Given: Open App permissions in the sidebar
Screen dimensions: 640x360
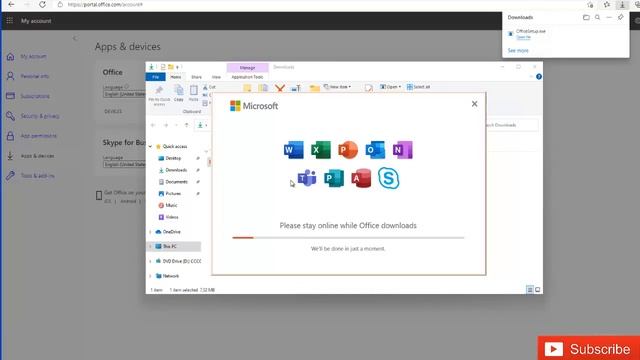Looking at the screenshot, I should point(38,136).
